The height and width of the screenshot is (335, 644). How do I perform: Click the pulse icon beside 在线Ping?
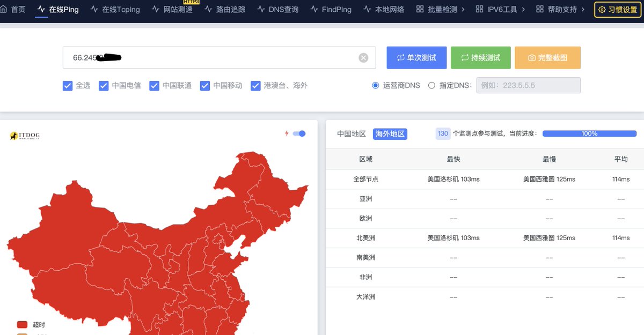pyautogui.click(x=41, y=9)
